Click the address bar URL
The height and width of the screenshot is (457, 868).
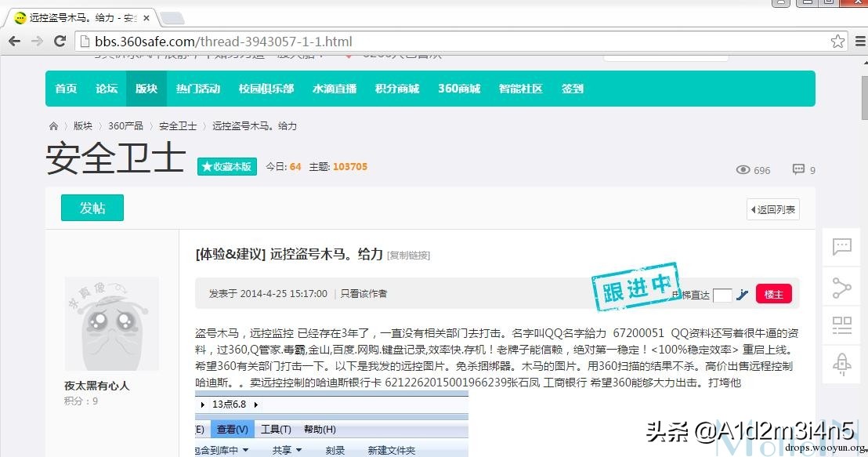pyautogui.click(x=223, y=42)
